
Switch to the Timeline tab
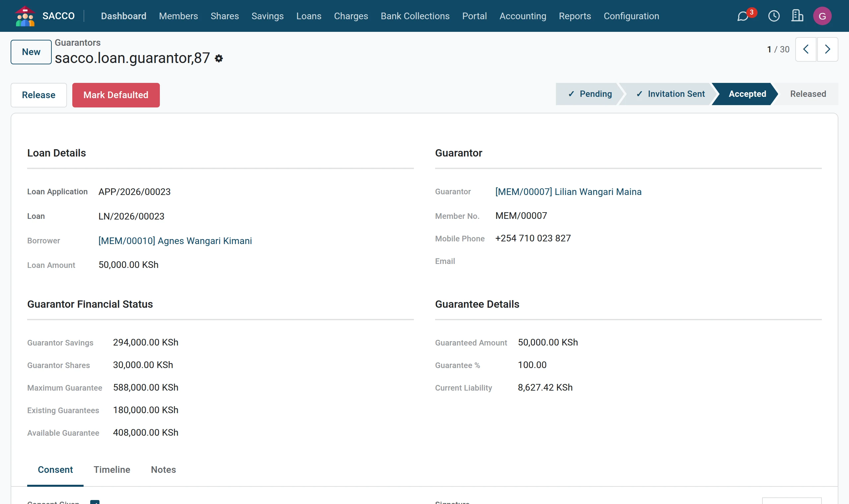112,470
